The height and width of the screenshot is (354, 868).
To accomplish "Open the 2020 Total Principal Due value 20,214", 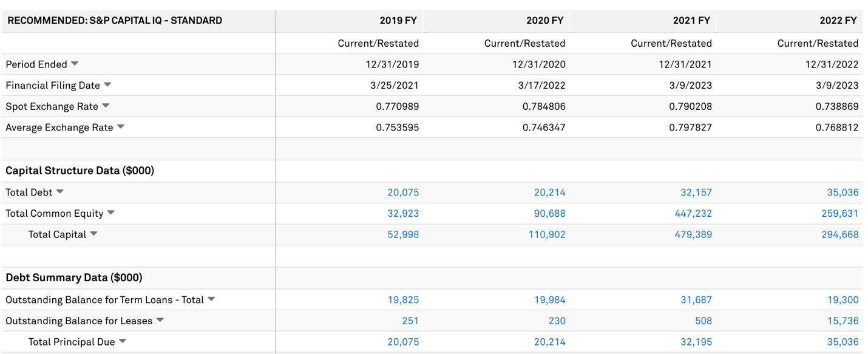I will point(550,342).
